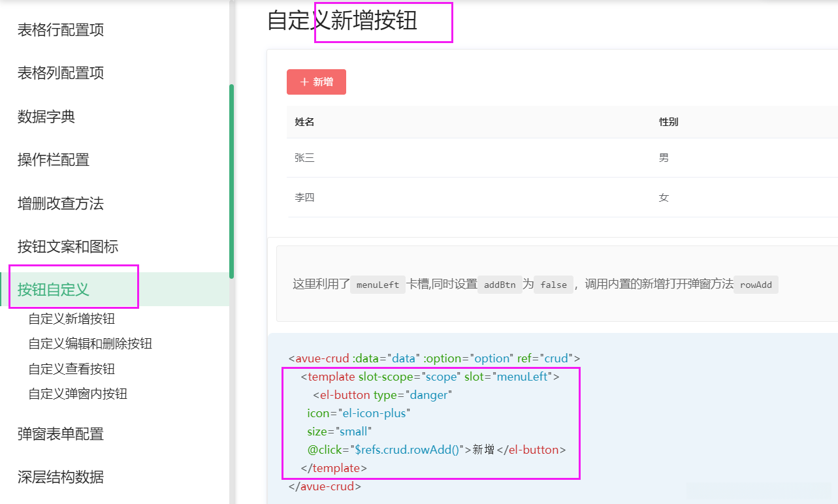Click the template slot-scope code line
The width and height of the screenshot is (838, 504).
[x=430, y=377]
